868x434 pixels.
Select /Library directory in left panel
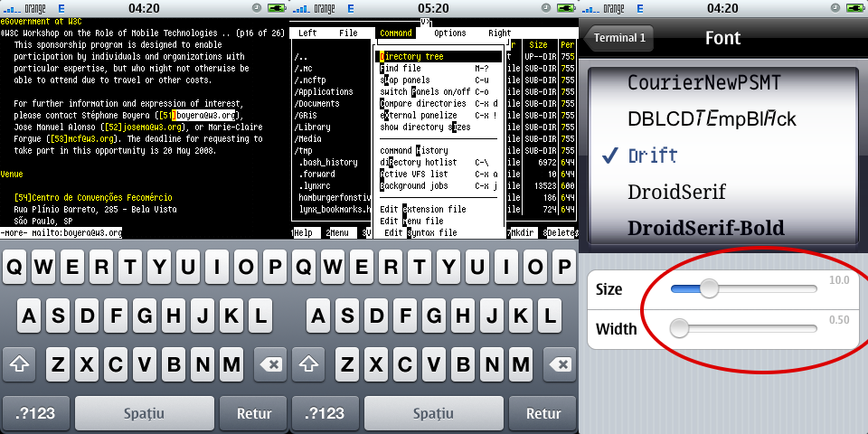point(313,127)
